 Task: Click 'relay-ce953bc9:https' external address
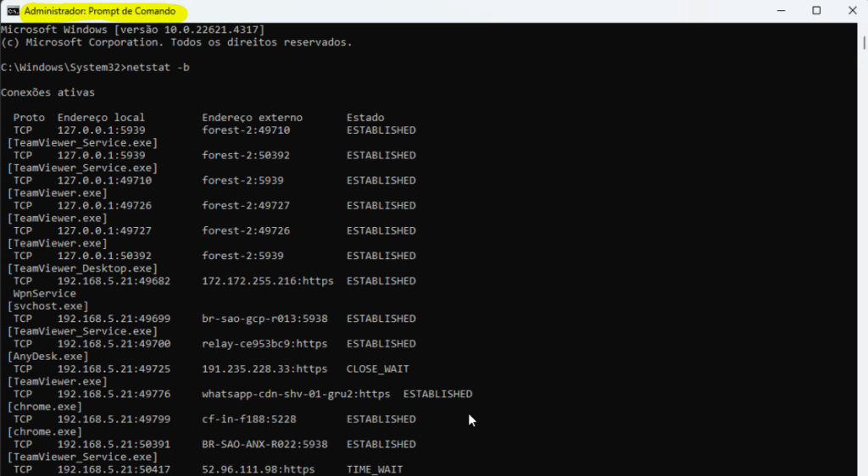264,344
